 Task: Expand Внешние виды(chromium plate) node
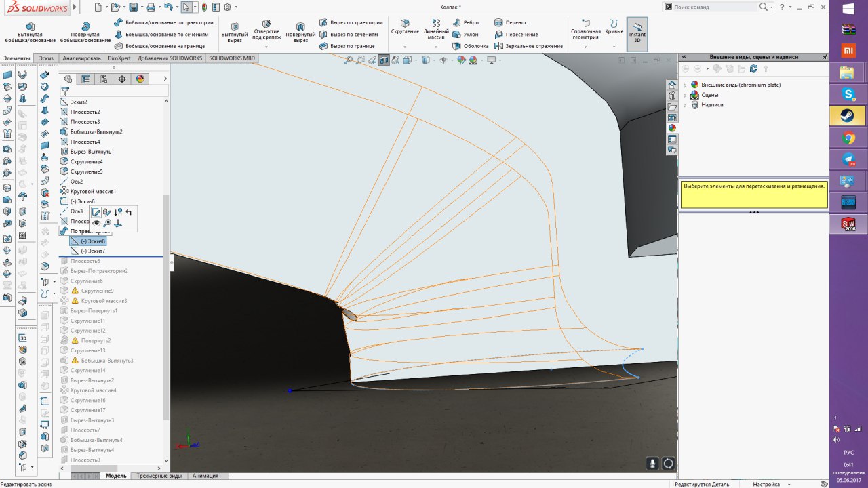tap(685, 85)
